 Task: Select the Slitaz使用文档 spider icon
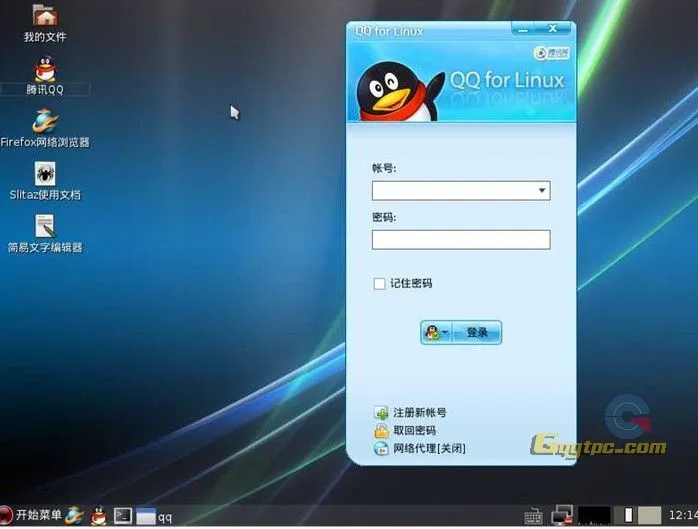coord(45,174)
